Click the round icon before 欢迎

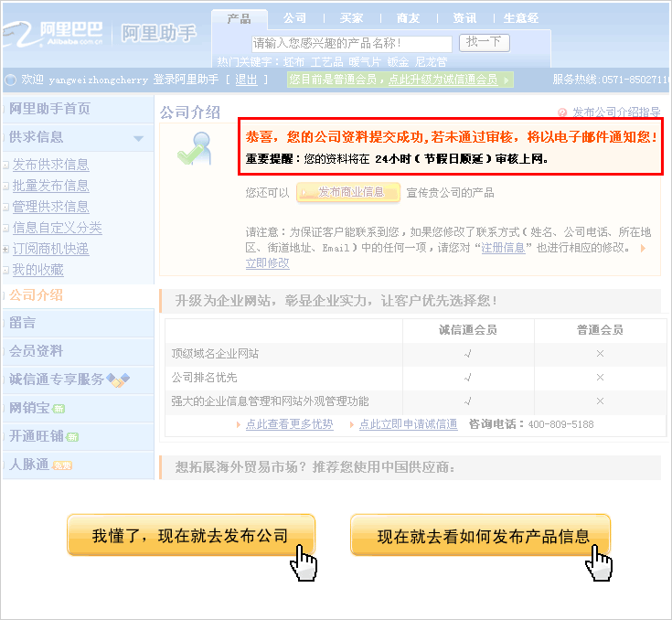10,80
